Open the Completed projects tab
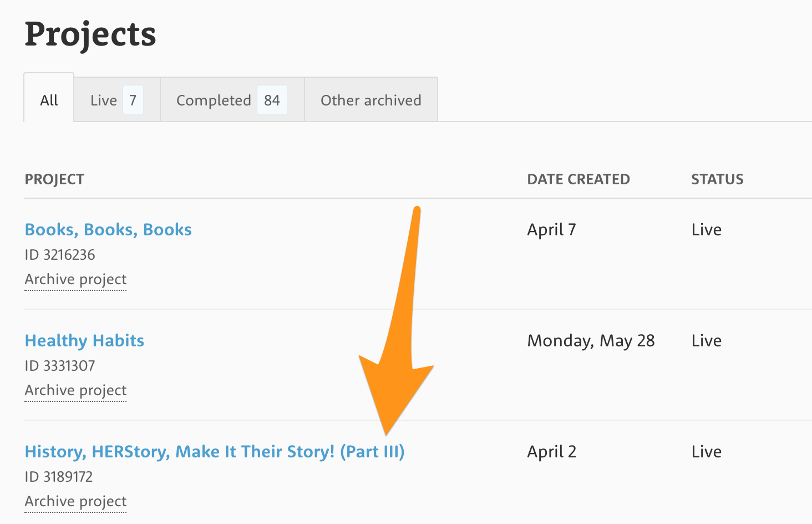 coord(232,100)
